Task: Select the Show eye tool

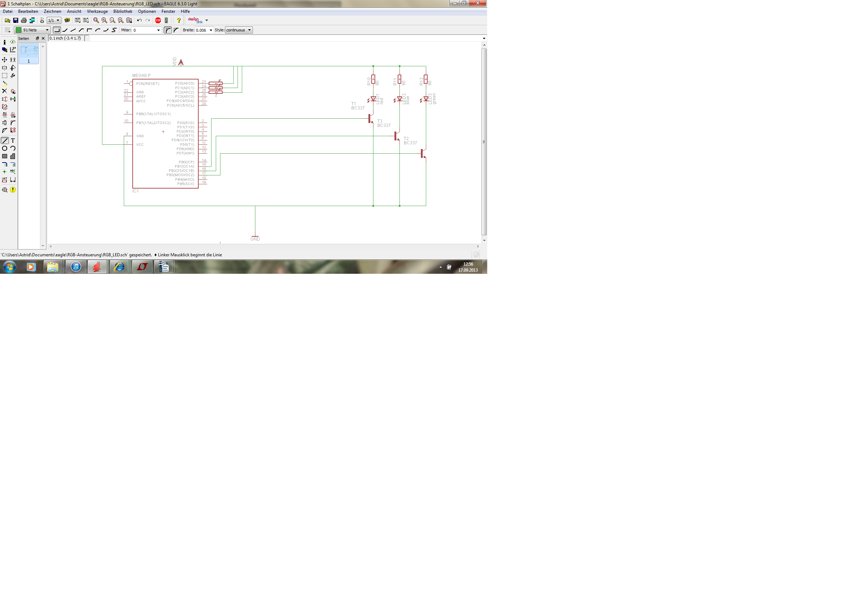Action: pyautogui.click(x=13, y=42)
